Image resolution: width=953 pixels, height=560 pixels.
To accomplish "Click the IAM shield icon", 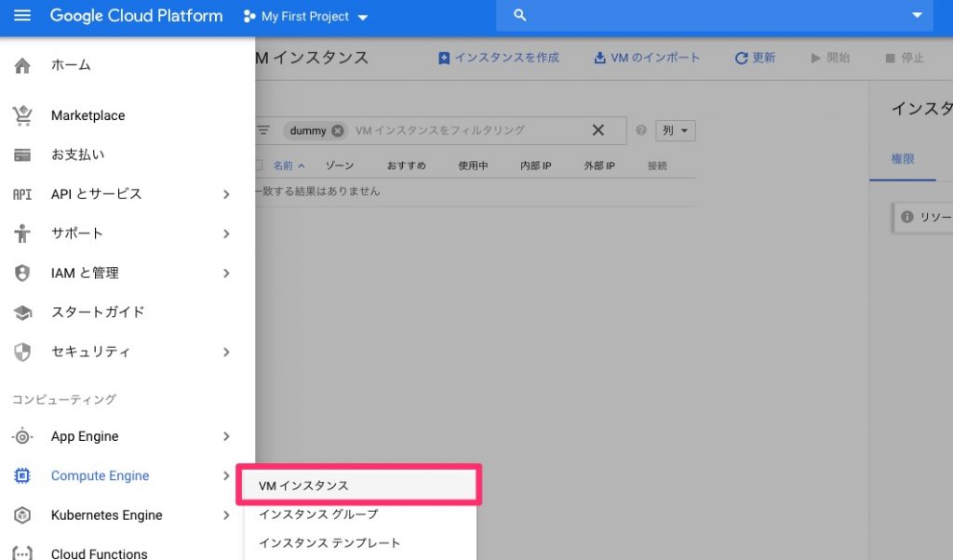I will (22, 273).
